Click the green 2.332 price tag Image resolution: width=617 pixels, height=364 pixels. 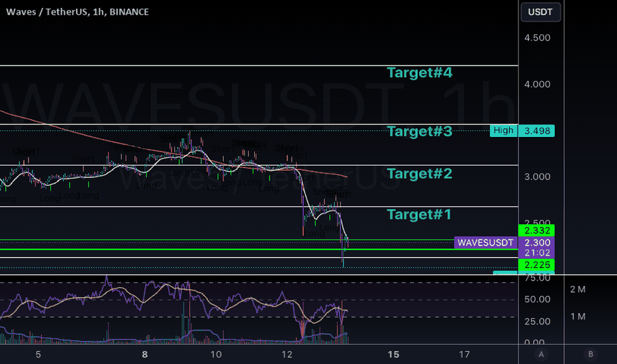[537, 230]
